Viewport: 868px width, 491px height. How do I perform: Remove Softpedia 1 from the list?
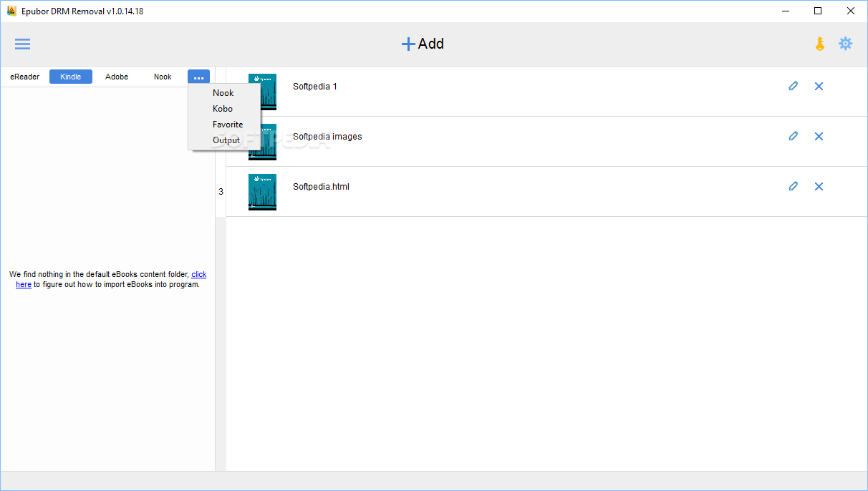pos(819,86)
